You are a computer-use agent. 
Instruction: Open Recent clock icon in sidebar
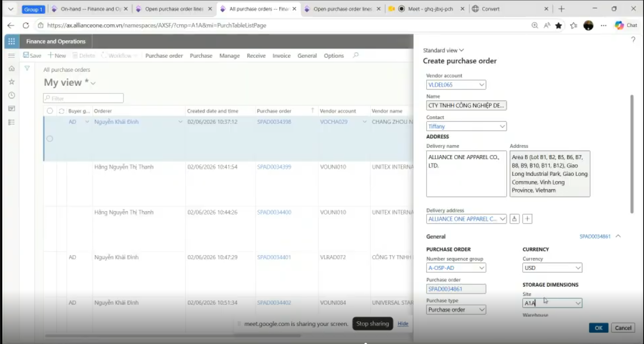pos(11,95)
